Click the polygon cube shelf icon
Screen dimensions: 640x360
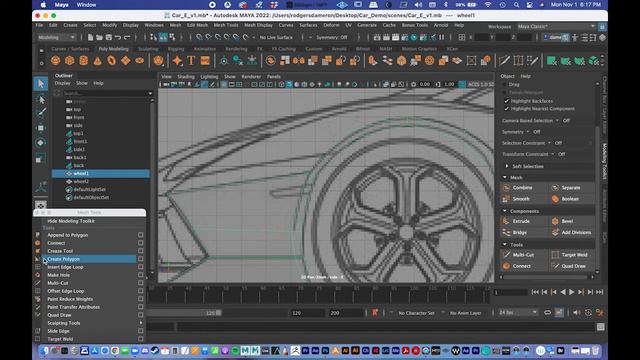pos(70,61)
